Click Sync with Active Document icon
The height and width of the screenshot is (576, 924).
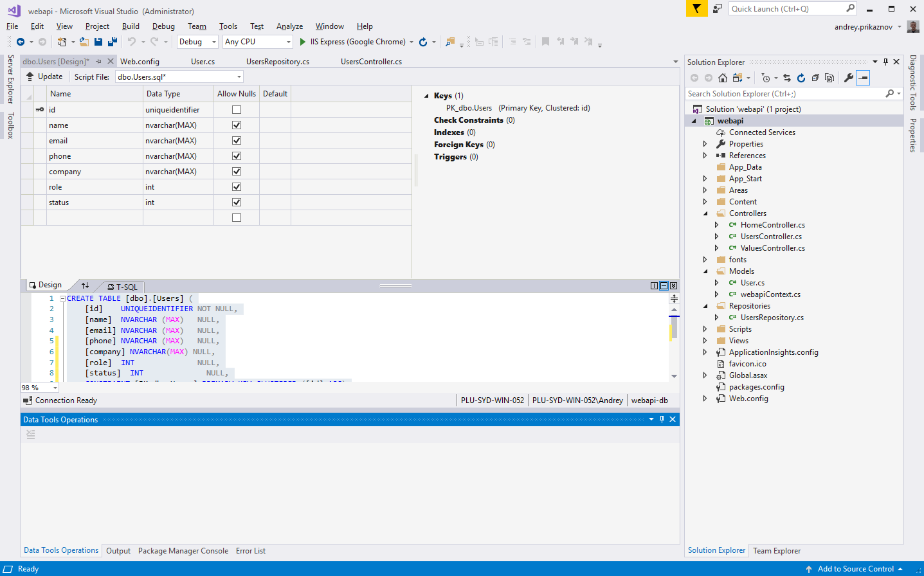787,78
